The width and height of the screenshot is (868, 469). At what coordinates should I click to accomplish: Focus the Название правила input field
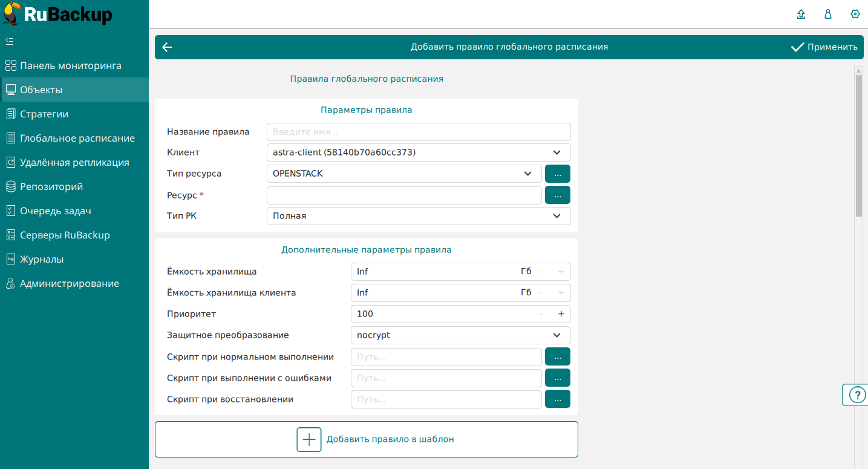tap(419, 132)
